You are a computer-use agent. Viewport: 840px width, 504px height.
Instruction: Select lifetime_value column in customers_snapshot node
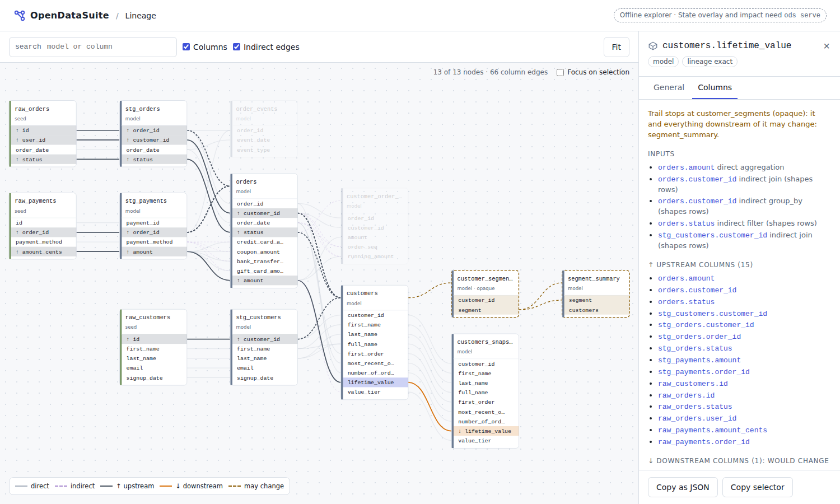click(486, 431)
